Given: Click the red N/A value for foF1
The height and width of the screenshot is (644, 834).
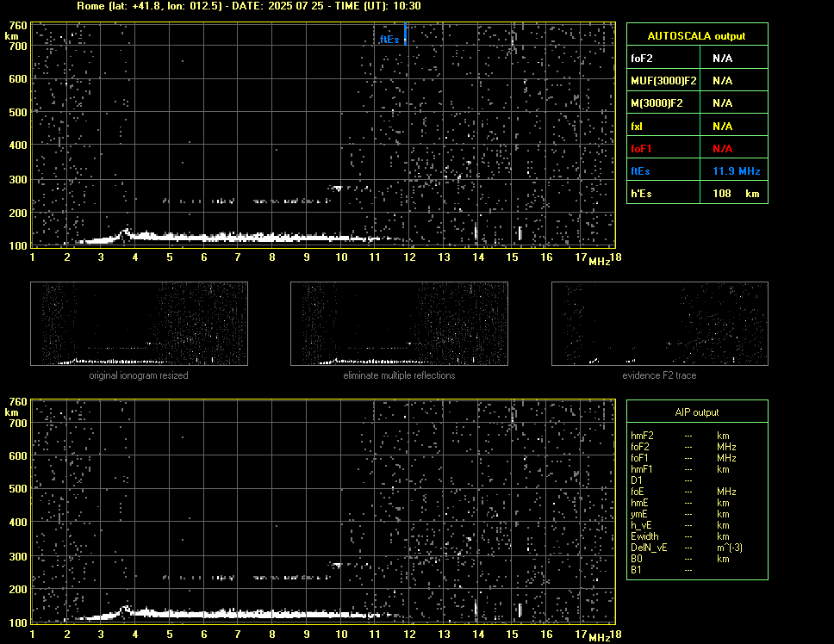Looking at the screenshot, I should click(722, 149).
